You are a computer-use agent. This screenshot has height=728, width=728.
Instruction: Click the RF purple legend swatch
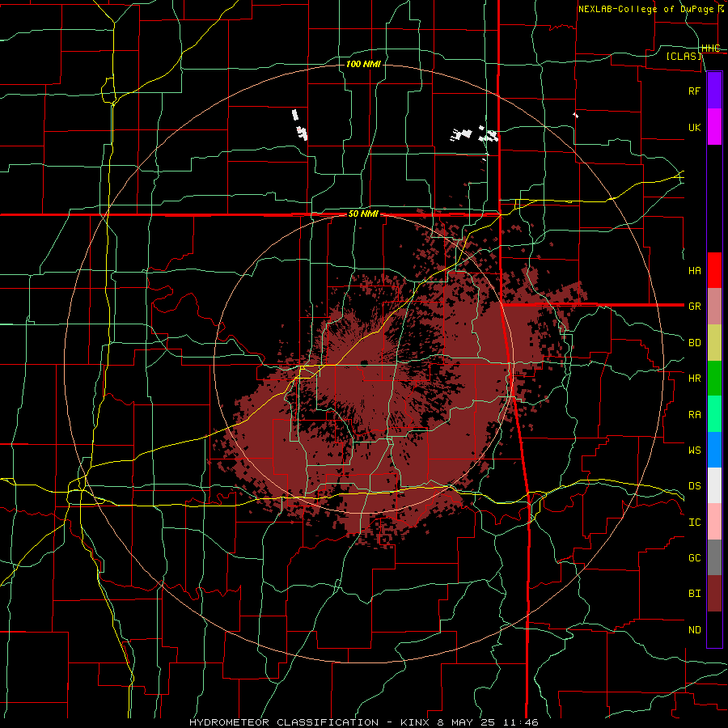[714, 91]
